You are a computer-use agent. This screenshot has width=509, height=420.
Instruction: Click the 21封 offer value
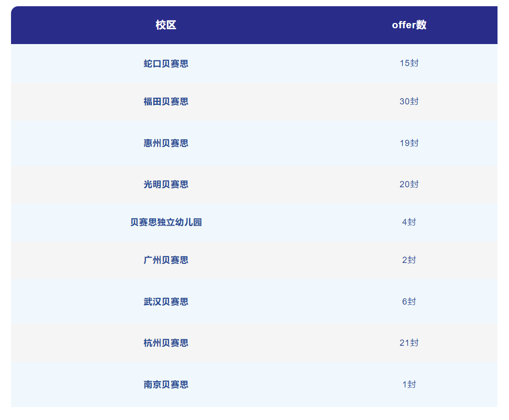click(409, 343)
